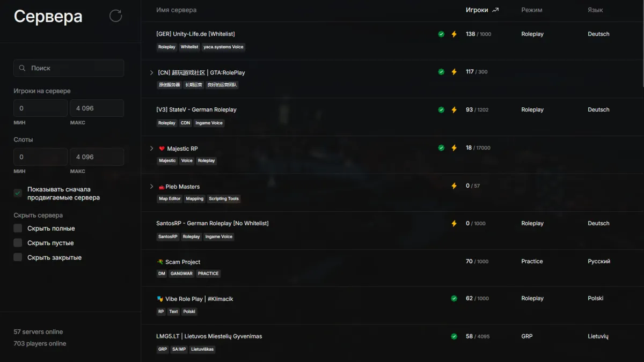Screen dimensions: 644x362
Task: Click the Majestic RP red heart icon
Action: point(162,149)
